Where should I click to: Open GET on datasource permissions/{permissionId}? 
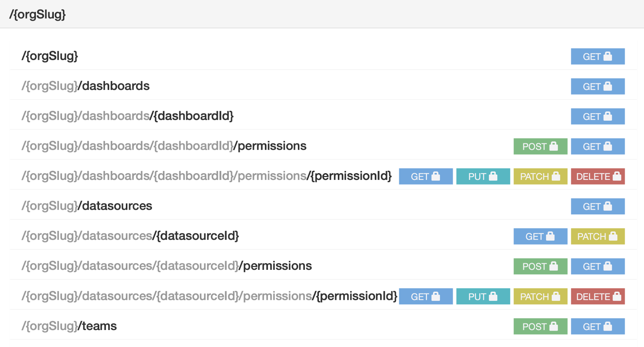(x=426, y=296)
